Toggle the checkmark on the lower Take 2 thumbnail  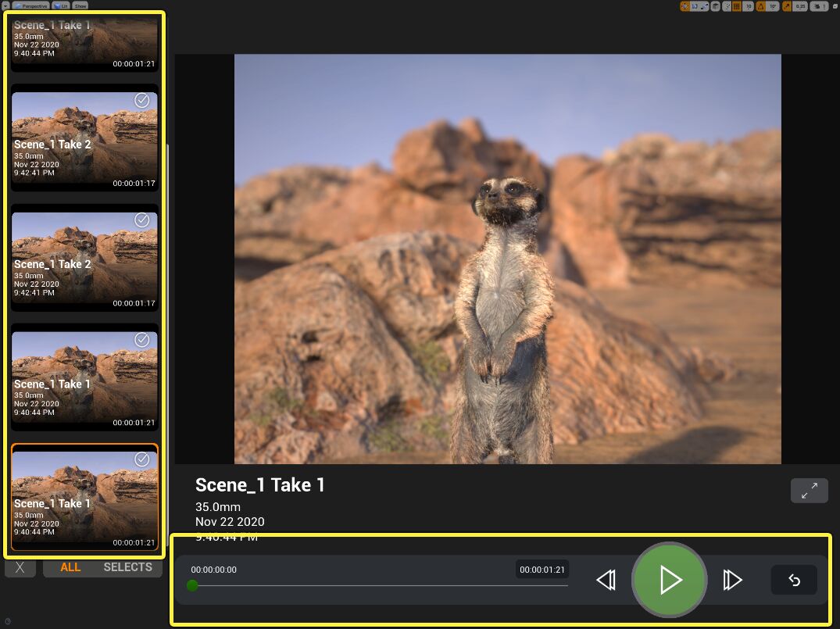click(142, 220)
